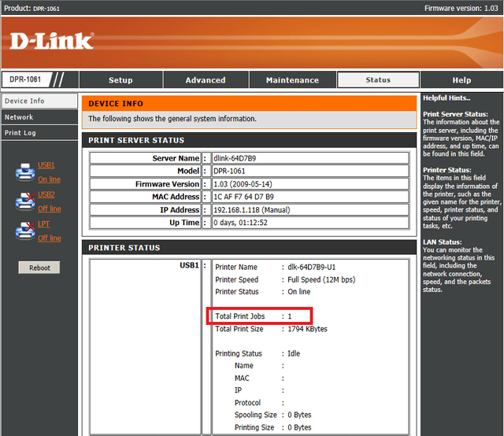The height and width of the screenshot is (436, 504).
Task: Click the Spooling Size 0 Bytes value
Action: click(299, 415)
